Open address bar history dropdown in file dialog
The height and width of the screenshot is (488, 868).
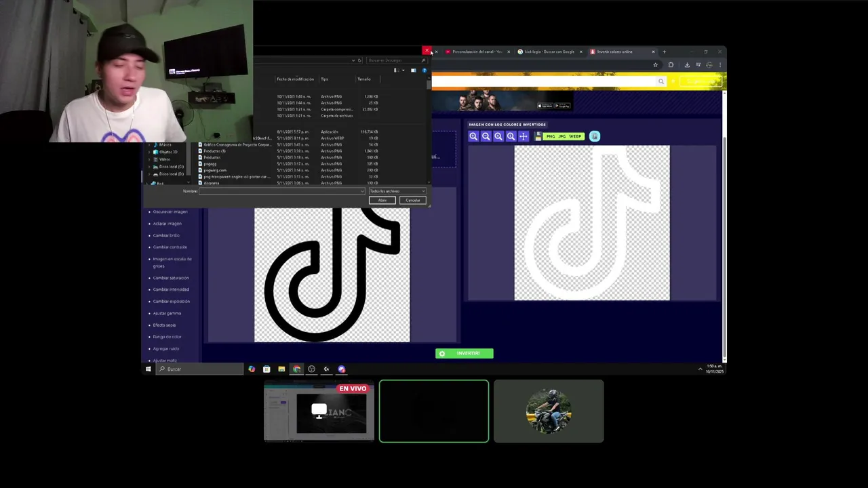(x=353, y=60)
